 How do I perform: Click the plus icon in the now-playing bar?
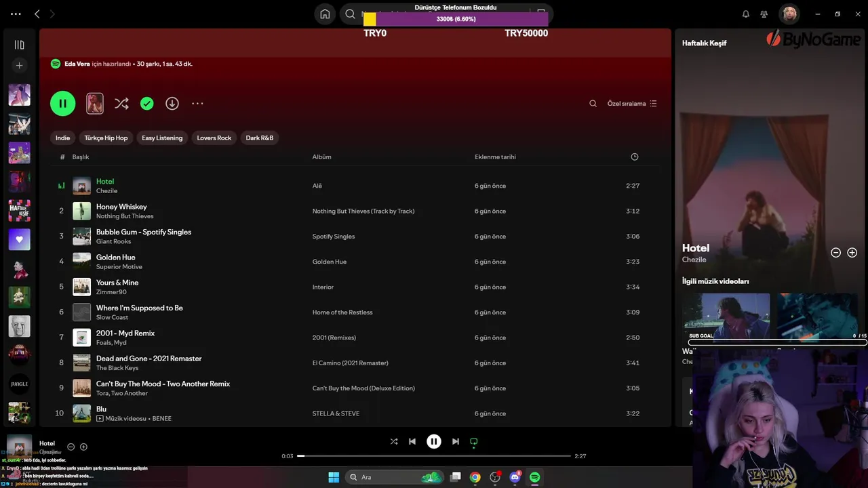coord(83,447)
